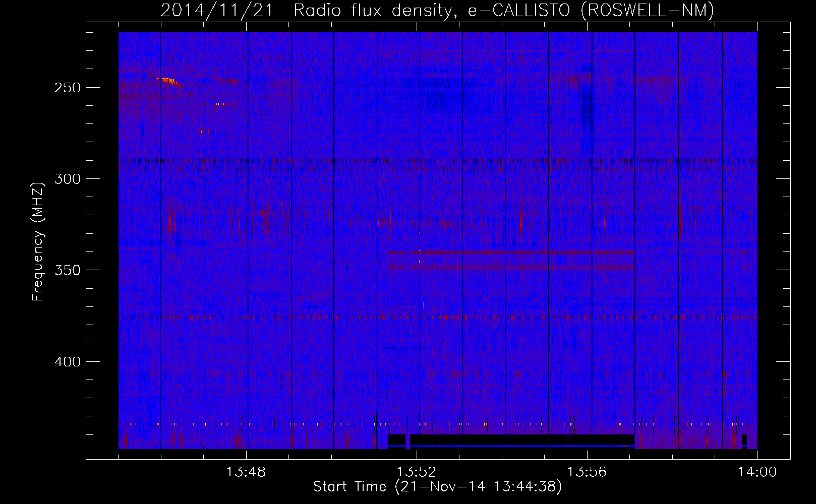Click the plot title naming e-CALLISTO (ROSWELL-NM)
Image resolution: width=816 pixels, height=504 pixels.
pyautogui.click(x=437, y=10)
